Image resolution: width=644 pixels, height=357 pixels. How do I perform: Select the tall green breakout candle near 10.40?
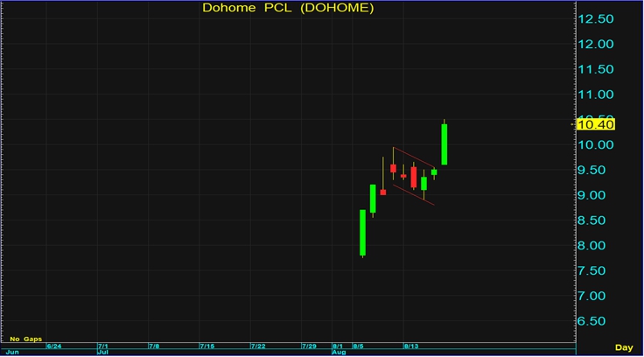(x=444, y=143)
